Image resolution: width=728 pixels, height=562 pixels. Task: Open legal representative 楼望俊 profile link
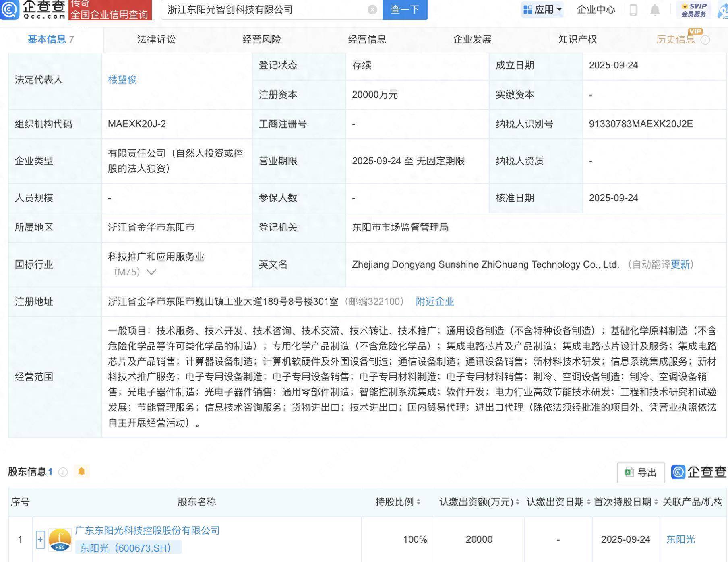click(x=122, y=80)
